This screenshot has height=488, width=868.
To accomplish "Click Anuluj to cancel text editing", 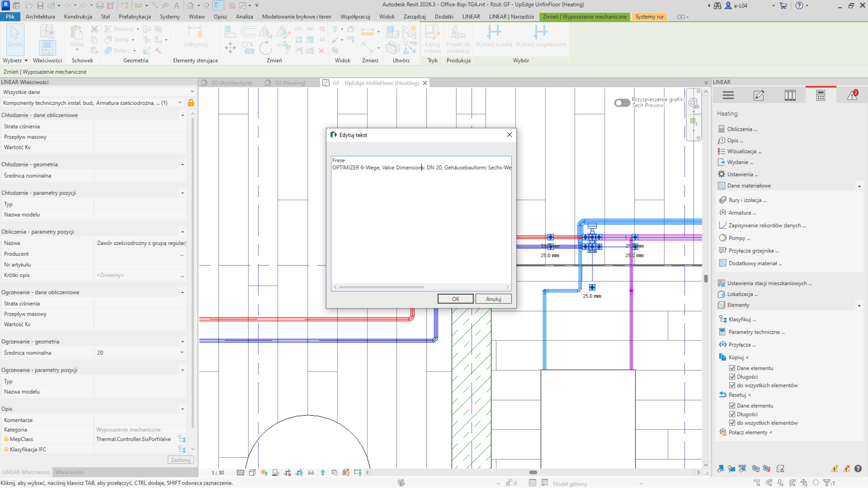I will tap(493, 299).
